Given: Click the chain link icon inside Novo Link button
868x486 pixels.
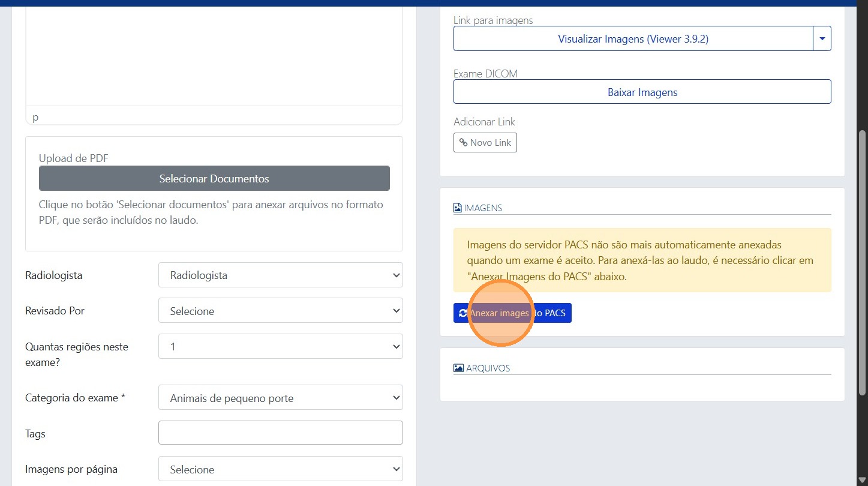Looking at the screenshot, I should (x=463, y=142).
